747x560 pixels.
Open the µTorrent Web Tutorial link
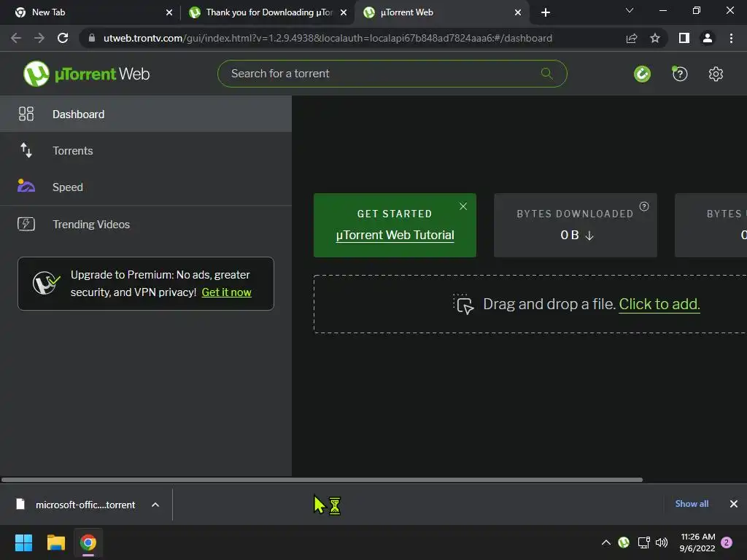click(395, 236)
